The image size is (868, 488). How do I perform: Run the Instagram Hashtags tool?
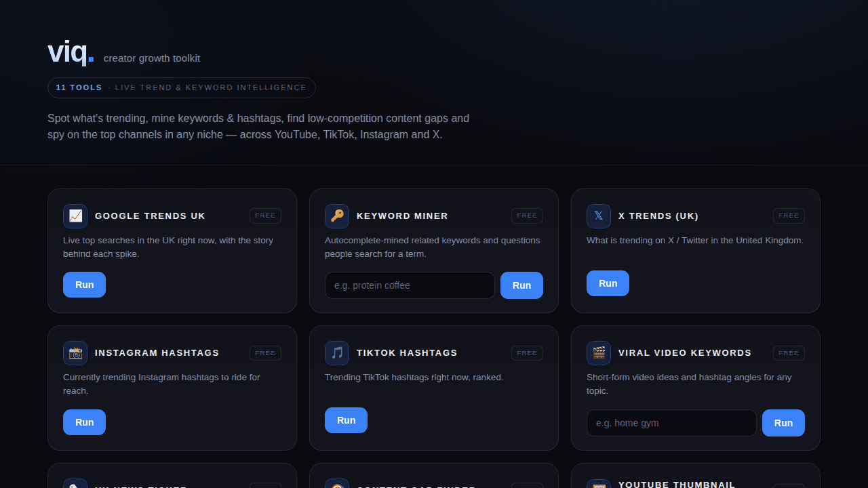[x=84, y=422]
